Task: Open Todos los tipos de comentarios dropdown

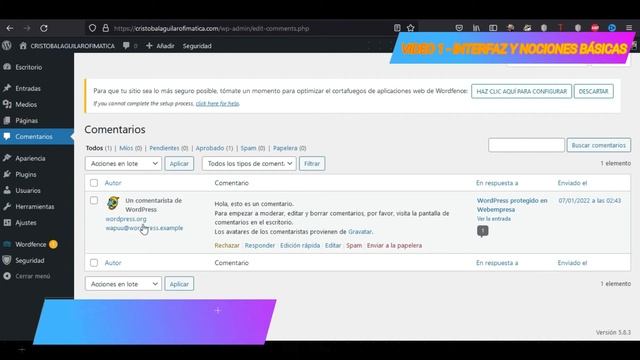Action: (249, 164)
